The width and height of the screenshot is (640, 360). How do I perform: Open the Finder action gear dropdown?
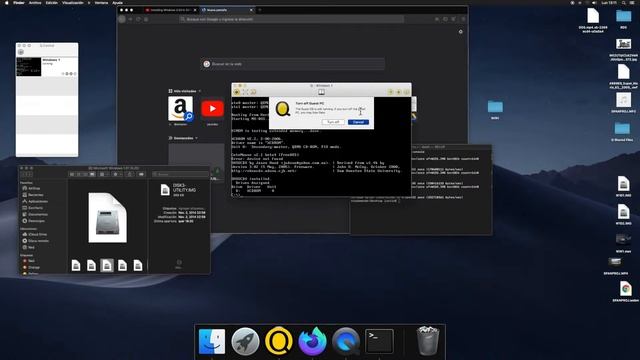(117, 174)
